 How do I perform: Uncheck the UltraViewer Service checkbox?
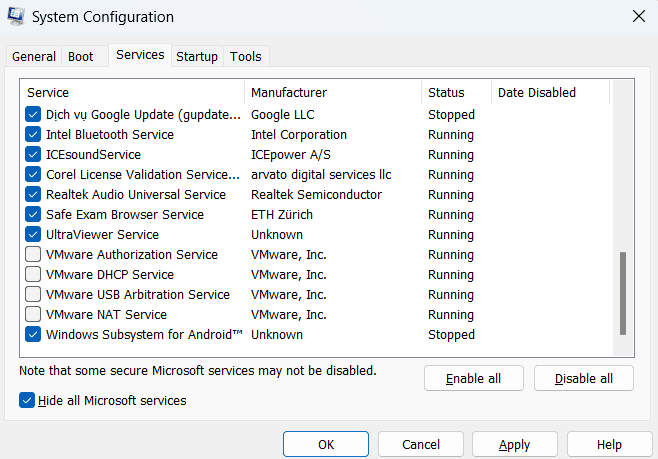tap(33, 235)
